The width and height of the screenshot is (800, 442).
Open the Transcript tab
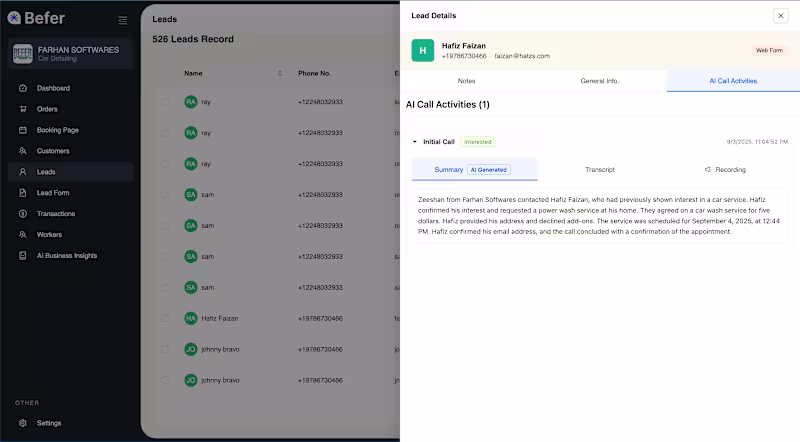point(600,169)
